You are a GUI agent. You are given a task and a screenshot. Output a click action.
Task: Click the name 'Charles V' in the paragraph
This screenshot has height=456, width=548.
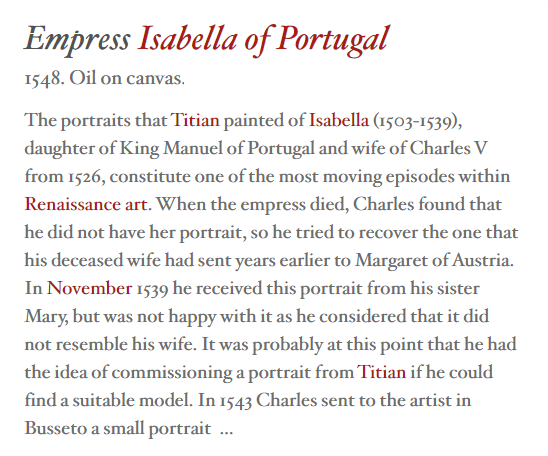click(x=448, y=148)
